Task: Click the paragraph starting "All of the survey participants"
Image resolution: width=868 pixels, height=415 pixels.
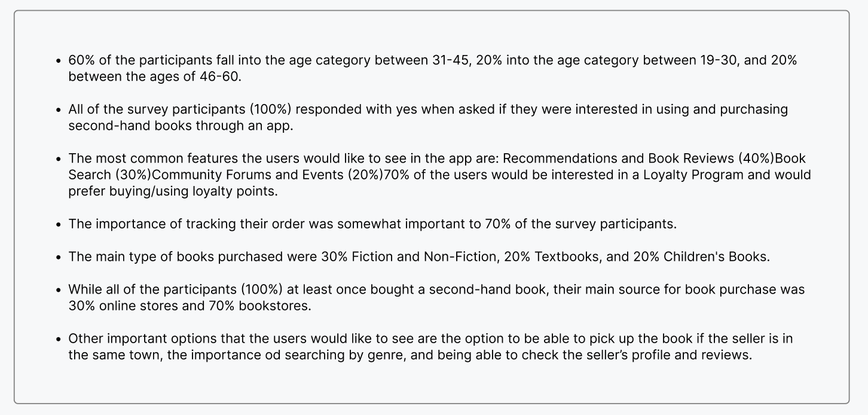Action: (428, 117)
